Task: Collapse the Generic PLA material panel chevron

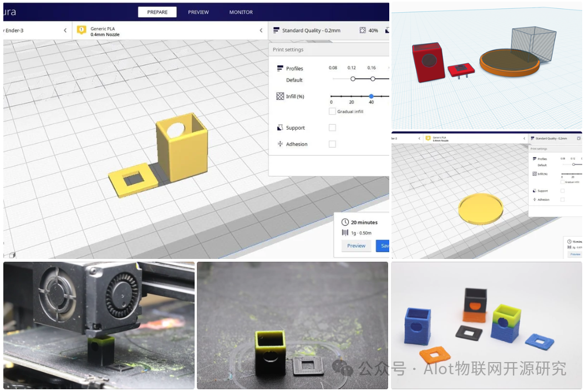Action: coord(261,30)
